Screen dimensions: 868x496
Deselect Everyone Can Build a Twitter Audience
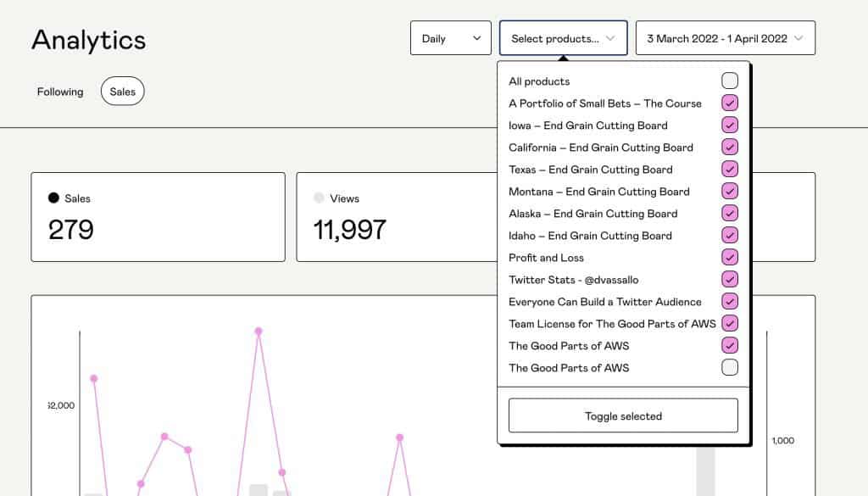click(x=729, y=301)
